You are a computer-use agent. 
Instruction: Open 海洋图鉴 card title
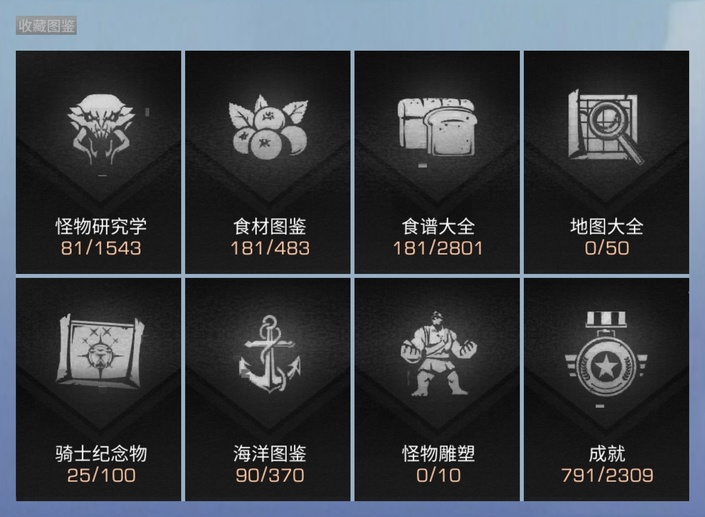point(269,454)
